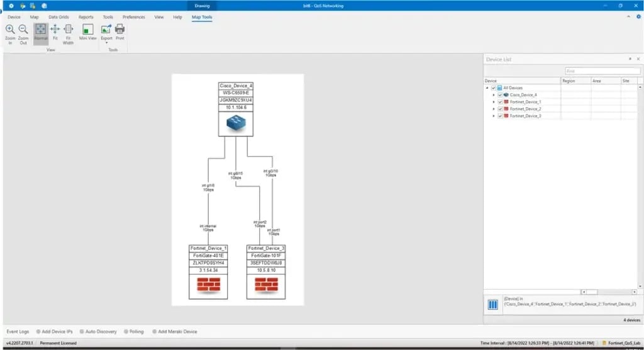Viewport: 644px width, 350px height.
Task: Open the Tools menu
Action: coord(108,17)
